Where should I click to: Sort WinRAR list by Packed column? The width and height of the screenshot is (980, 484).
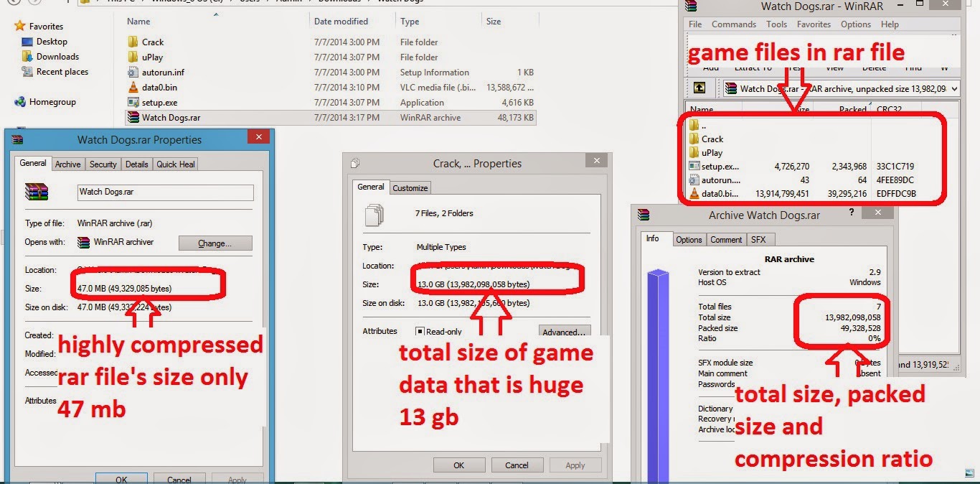(852, 110)
